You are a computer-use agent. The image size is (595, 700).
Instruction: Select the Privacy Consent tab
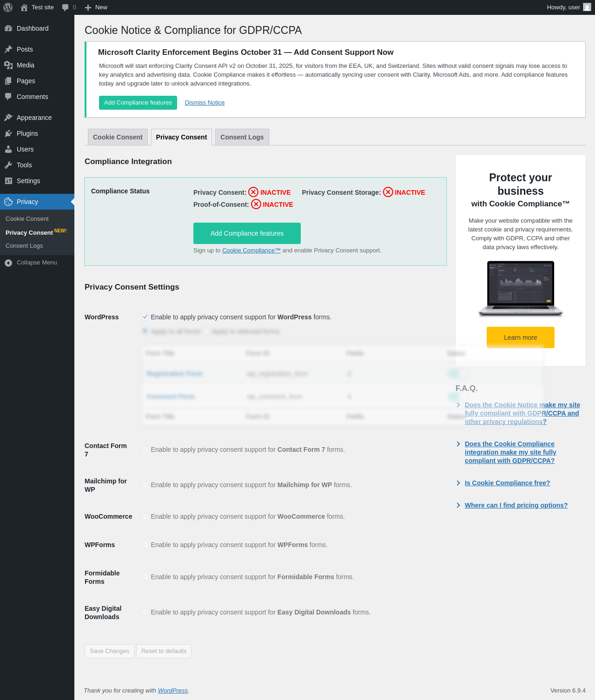[x=181, y=137]
